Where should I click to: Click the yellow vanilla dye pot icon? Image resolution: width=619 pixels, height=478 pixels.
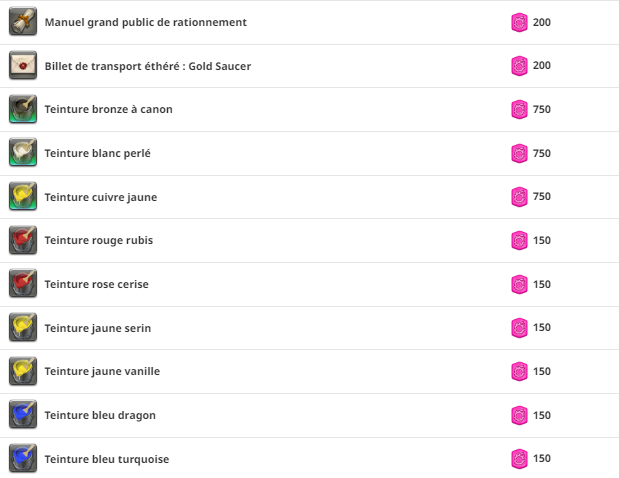pos(23,371)
